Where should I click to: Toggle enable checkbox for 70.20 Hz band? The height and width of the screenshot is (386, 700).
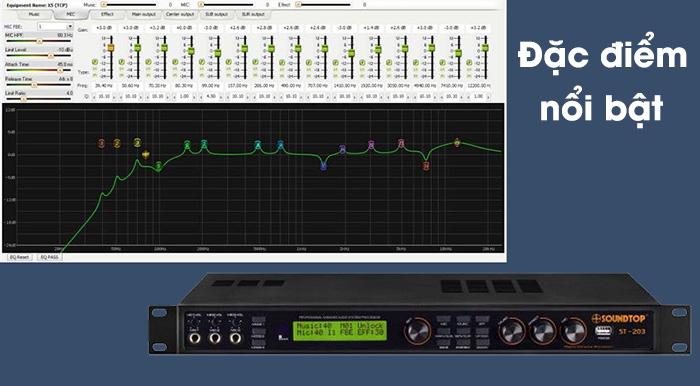148,62
